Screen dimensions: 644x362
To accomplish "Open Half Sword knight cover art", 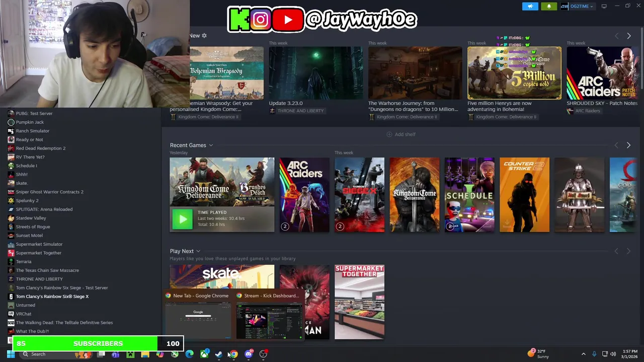I will click(580, 195).
